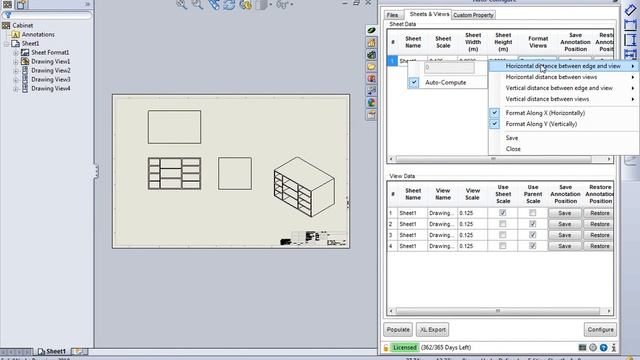Viewport: 640px width, 360px height.
Task: Choose Save in the Format Views menu
Action: coord(564,138)
